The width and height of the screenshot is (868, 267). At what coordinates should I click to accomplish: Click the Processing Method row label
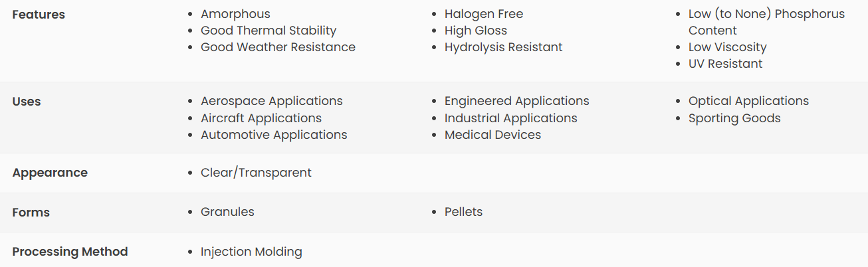pos(70,252)
